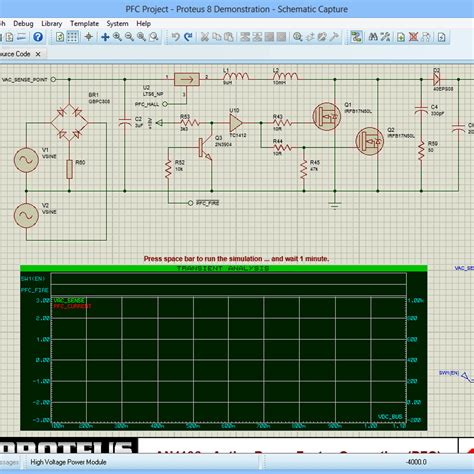Image resolution: width=474 pixels, height=474 pixels.
Task: Open Search and Tag binoculars
Action: (373, 37)
